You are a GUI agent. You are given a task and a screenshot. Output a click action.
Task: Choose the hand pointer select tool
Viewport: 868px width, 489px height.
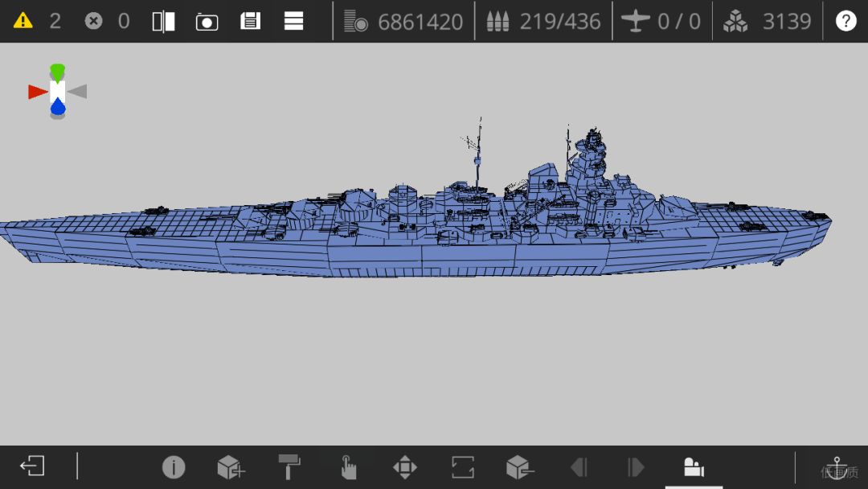coord(348,466)
